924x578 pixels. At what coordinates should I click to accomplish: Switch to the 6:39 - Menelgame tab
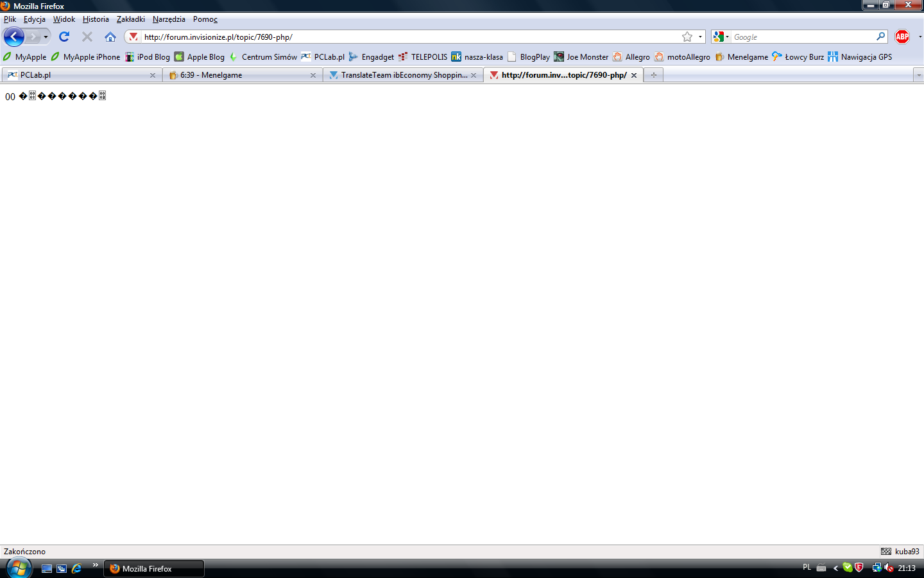coord(237,75)
